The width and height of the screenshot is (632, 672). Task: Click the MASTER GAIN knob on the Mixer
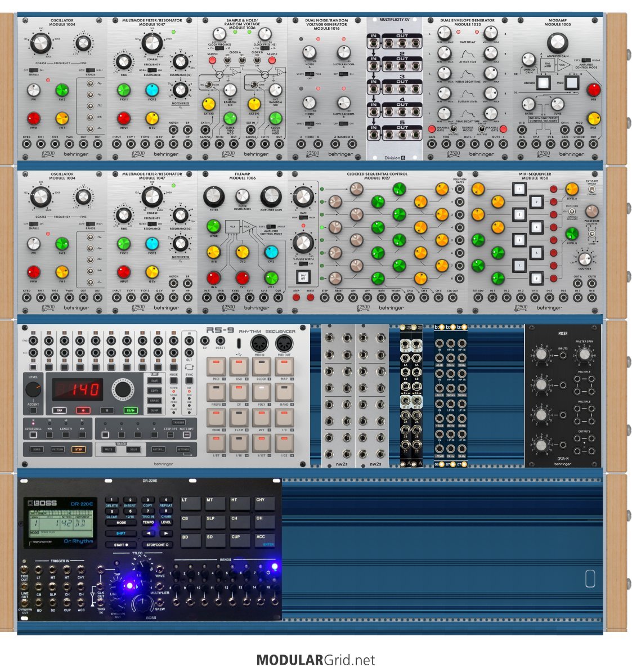tap(584, 355)
